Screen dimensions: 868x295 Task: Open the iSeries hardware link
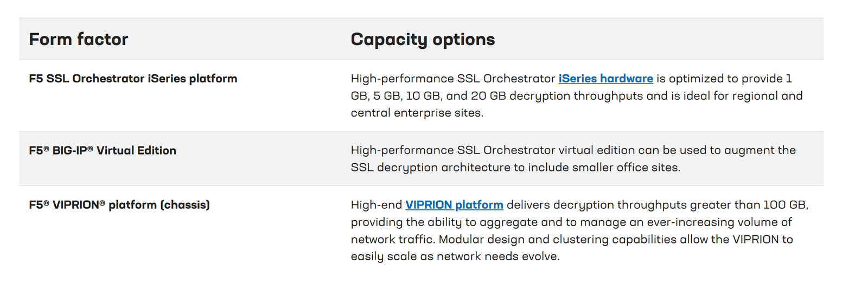605,79
